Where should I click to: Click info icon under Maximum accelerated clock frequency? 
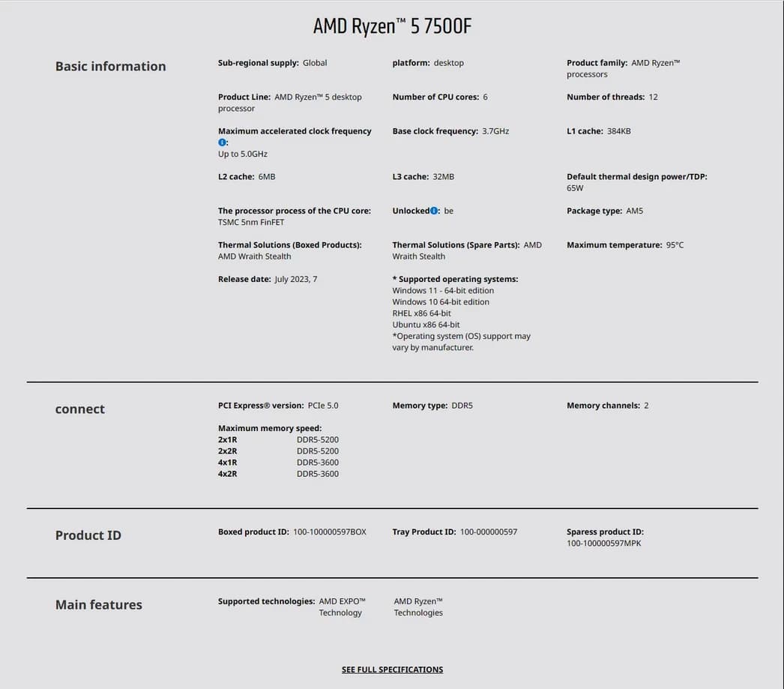coord(222,142)
